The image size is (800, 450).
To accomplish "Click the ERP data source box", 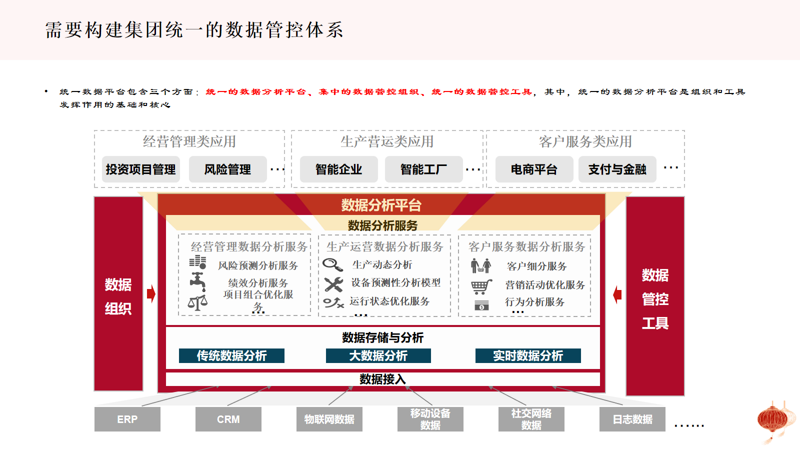I will click(127, 419).
